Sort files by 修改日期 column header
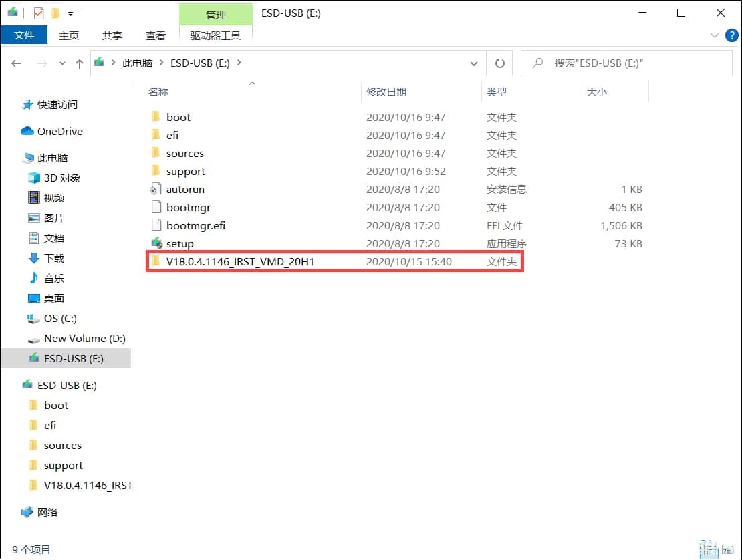 pos(386,92)
